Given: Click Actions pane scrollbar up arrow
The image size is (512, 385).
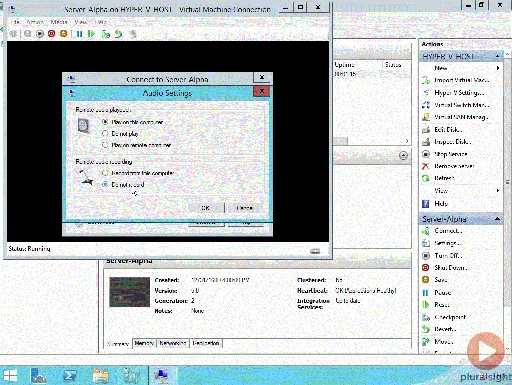Looking at the screenshot, I should tap(507, 54).
